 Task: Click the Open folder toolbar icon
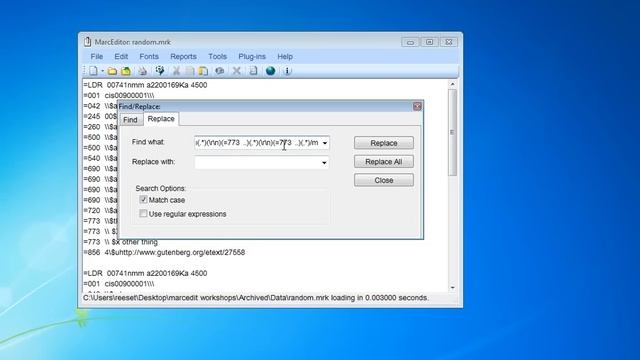112,71
